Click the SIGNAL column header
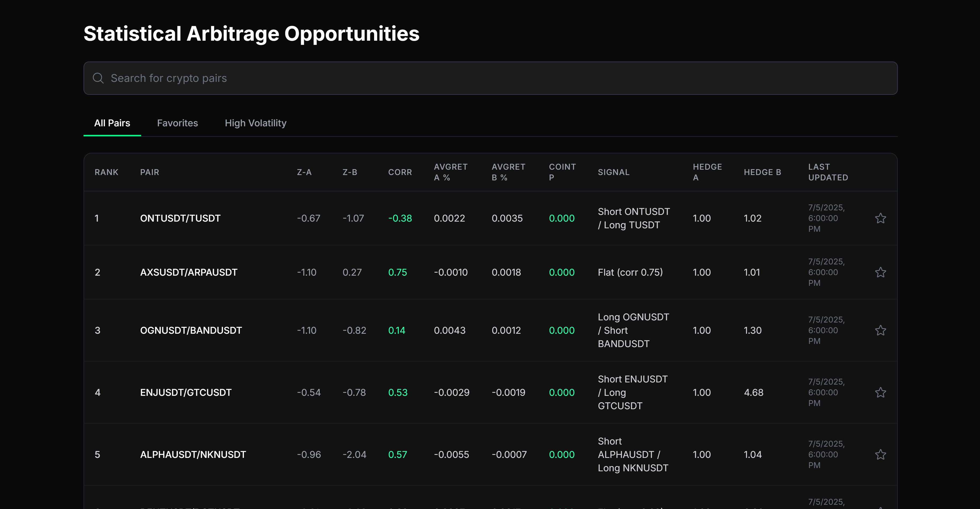Image resolution: width=980 pixels, height=509 pixels. coord(613,172)
